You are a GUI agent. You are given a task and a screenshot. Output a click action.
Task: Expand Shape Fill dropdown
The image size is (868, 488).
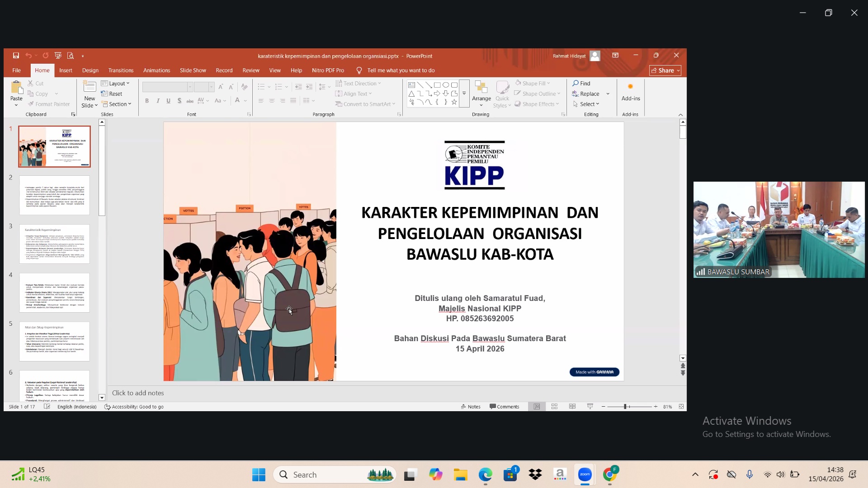click(533, 83)
